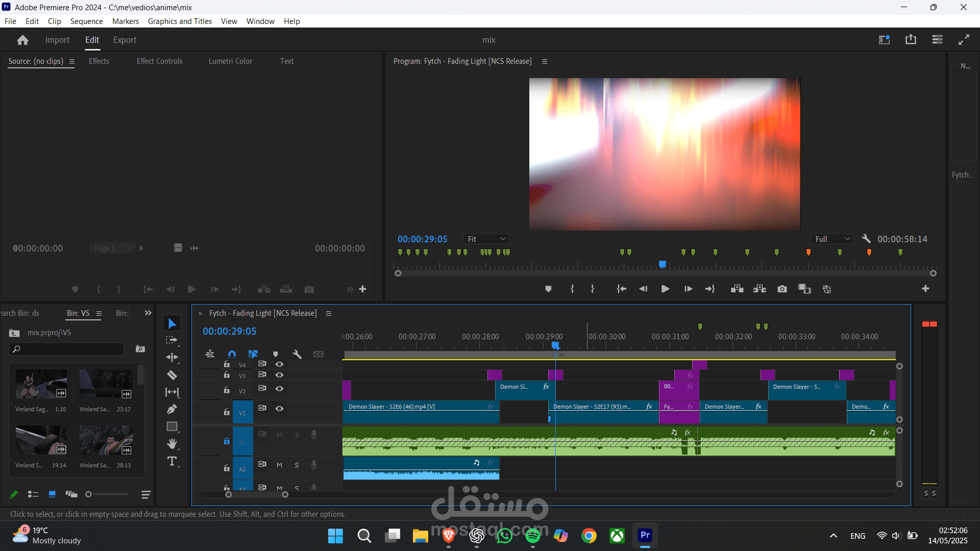Toggle timeline Snap magnet
The image size is (980, 551).
click(232, 354)
